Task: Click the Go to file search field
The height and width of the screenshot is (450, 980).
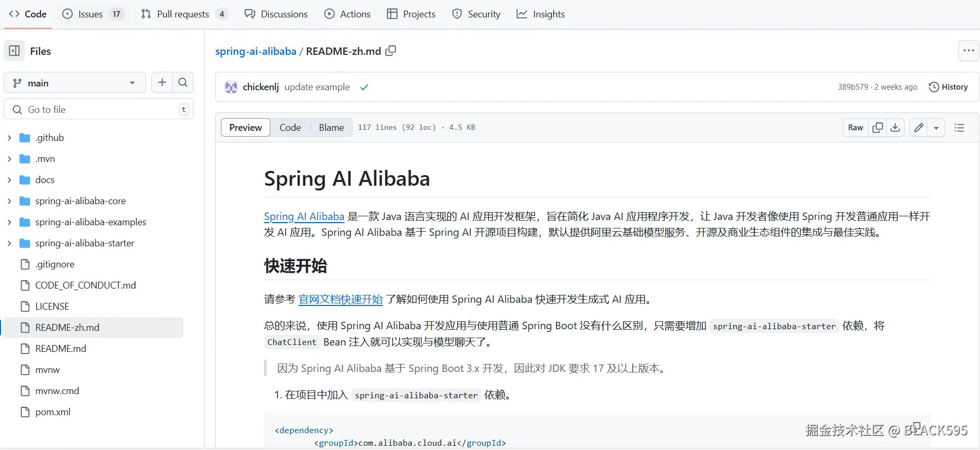Action: 99,109
